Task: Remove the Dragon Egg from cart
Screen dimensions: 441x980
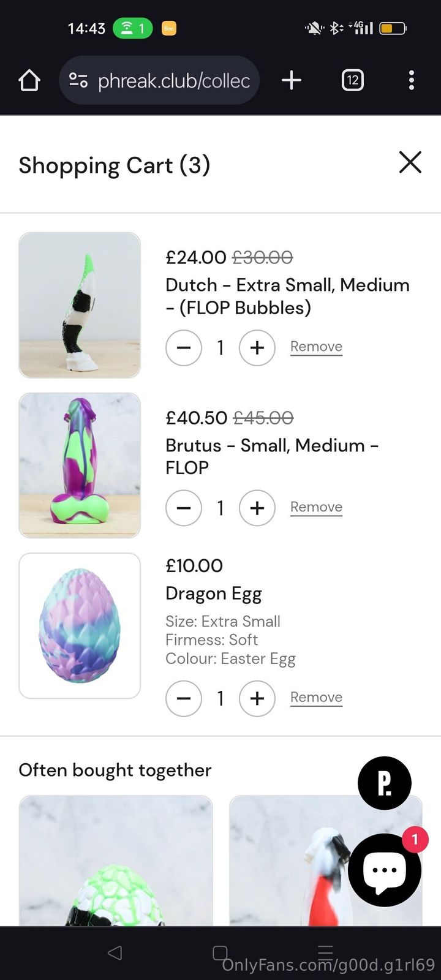Action: click(316, 697)
